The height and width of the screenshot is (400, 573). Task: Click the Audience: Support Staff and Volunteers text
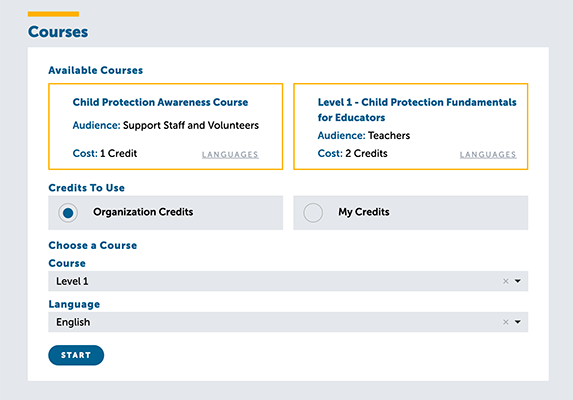point(166,125)
